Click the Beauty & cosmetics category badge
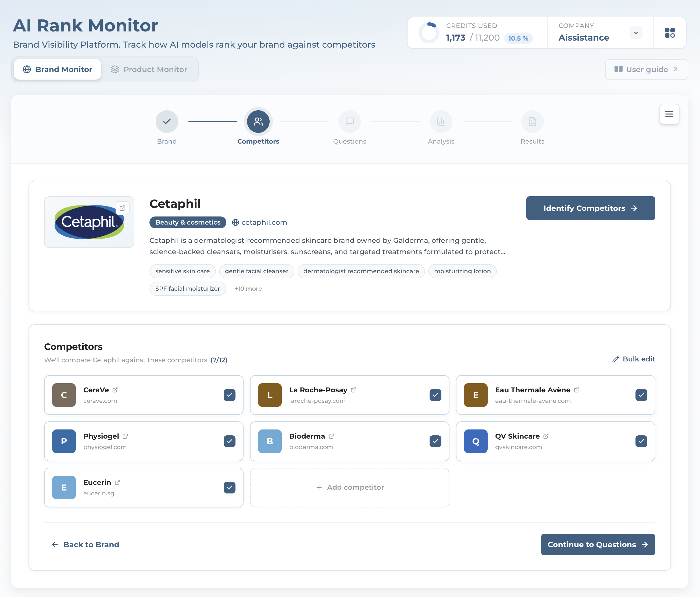Screen dimensions: 700x597 [x=188, y=222]
